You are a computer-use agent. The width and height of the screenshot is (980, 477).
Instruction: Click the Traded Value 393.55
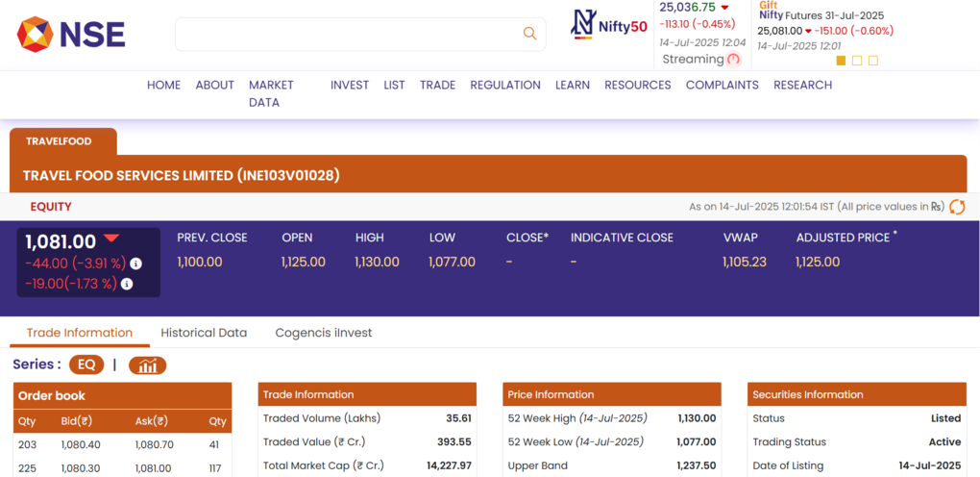[454, 442]
